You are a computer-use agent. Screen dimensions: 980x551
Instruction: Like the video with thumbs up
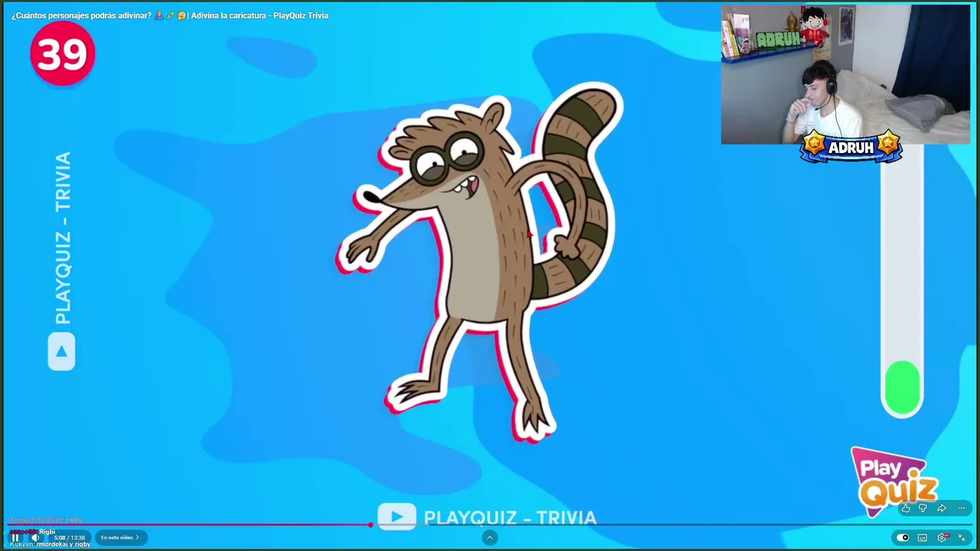(x=906, y=508)
